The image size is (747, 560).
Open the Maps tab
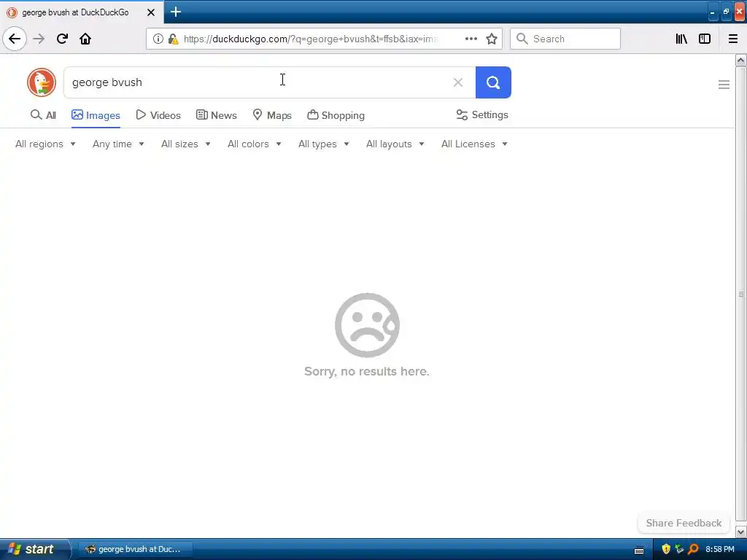tap(272, 114)
